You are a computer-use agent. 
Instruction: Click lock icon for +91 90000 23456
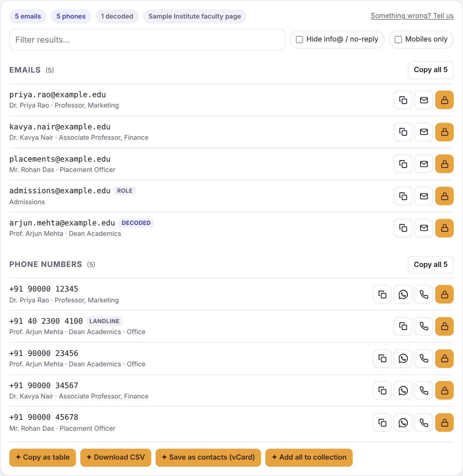tap(444, 359)
